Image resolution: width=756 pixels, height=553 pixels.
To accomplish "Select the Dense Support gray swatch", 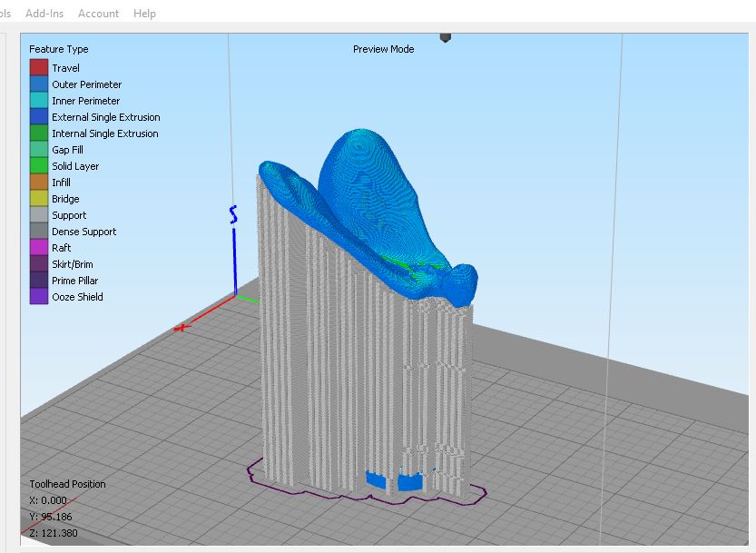I will 39,232.
